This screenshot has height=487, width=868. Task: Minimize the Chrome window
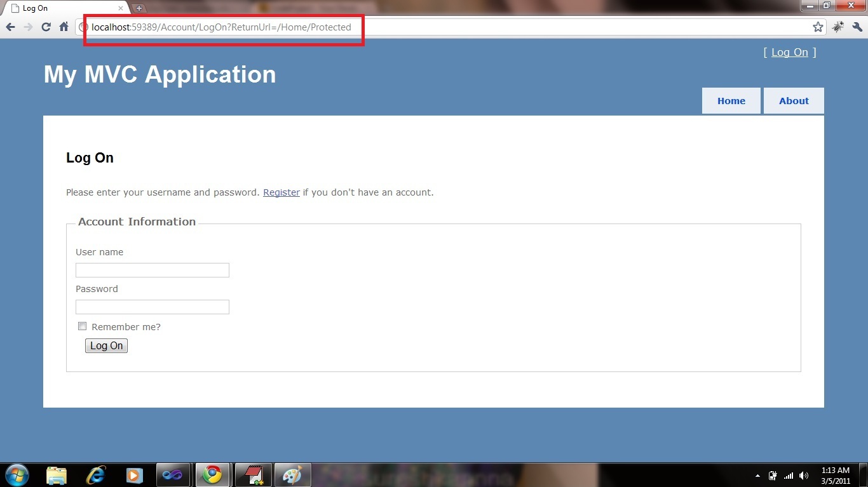(810, 5)
